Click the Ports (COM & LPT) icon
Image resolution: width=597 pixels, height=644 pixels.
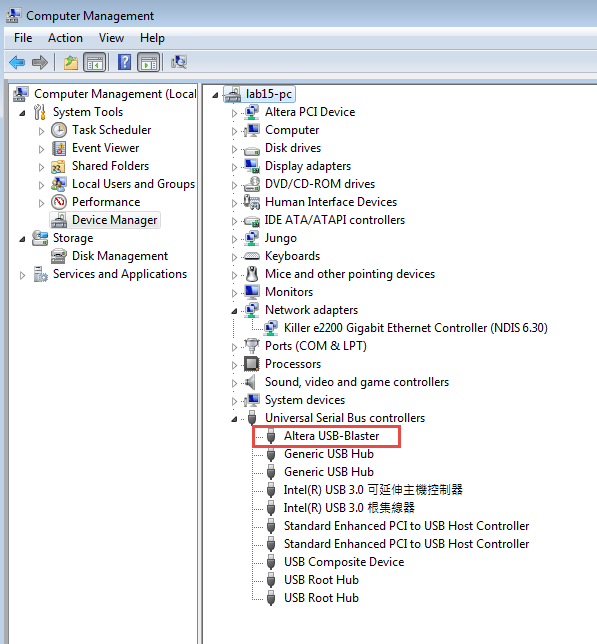(251, 346)
